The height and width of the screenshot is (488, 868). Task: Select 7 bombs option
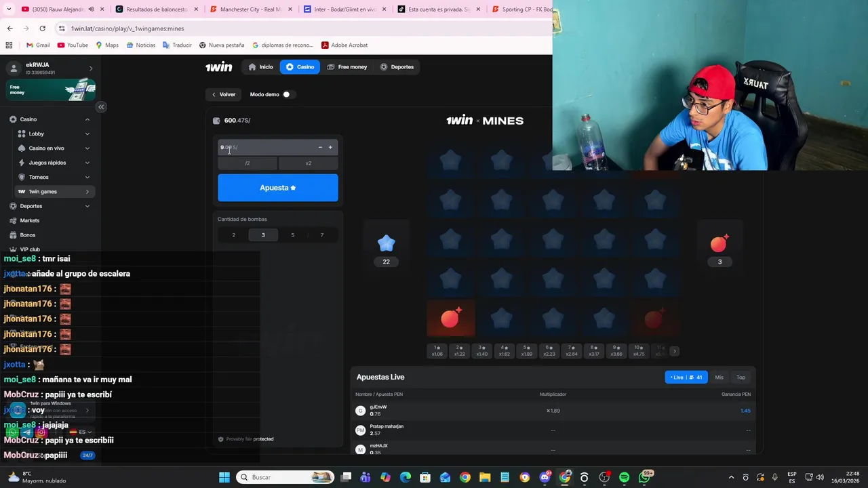tap(321, 235)
